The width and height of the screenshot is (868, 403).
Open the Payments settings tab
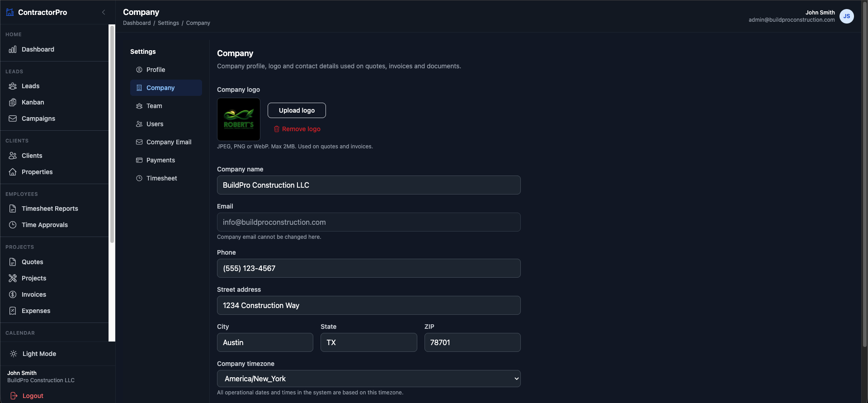click(166, 160)
